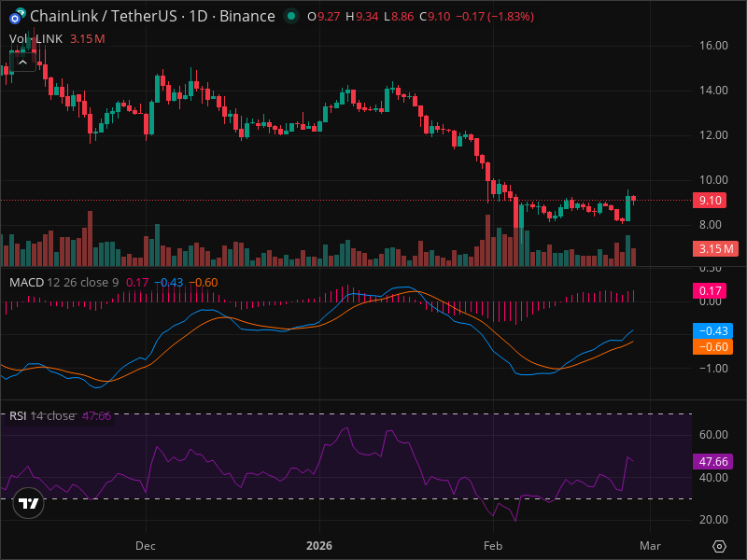This screenshot has width=747, height=560.
Task: Click the −1.00 MACD scale label
Action: 713,368
